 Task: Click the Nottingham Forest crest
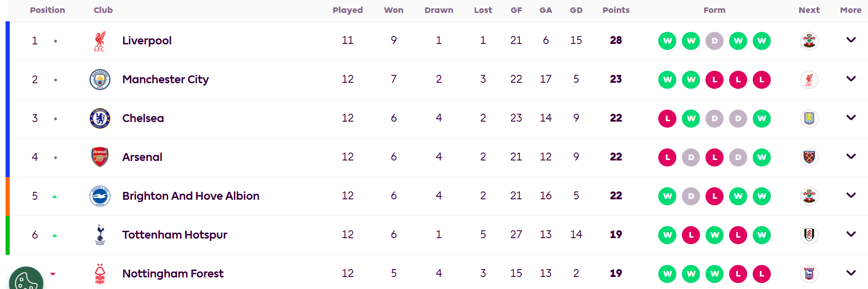pos(100,274)
